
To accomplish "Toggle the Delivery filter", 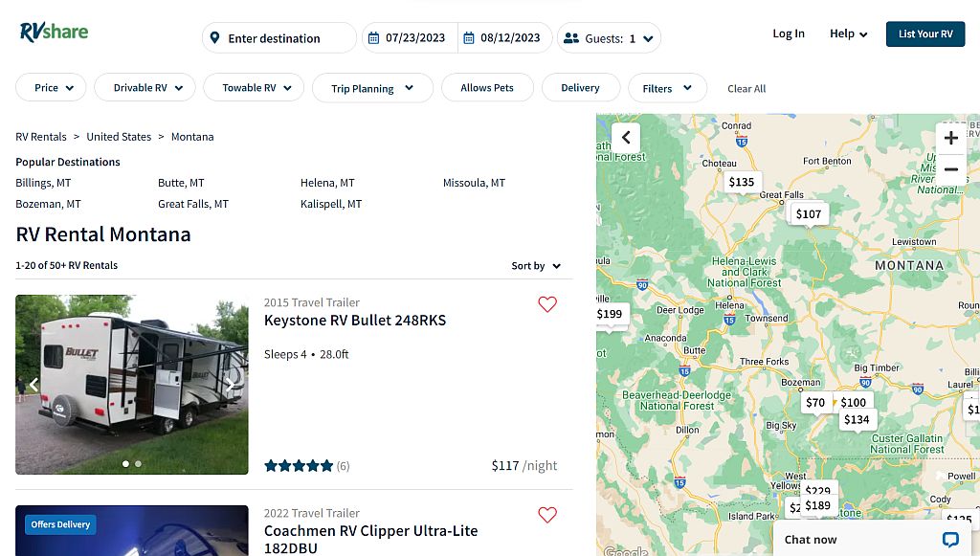I will point(580,87).
